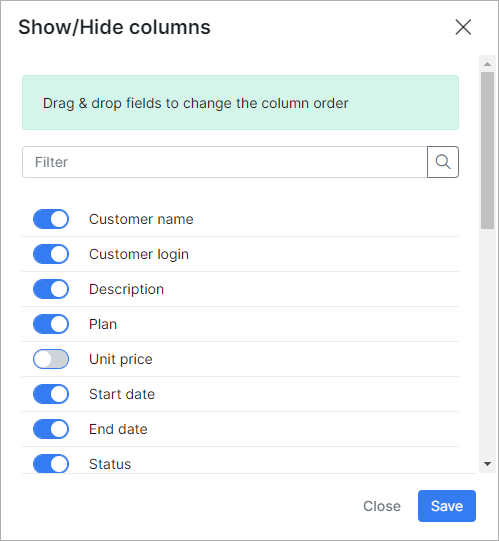The image size is (499, 541).
Task: Click the scrollbar down arrow
Action: [487, 464]
